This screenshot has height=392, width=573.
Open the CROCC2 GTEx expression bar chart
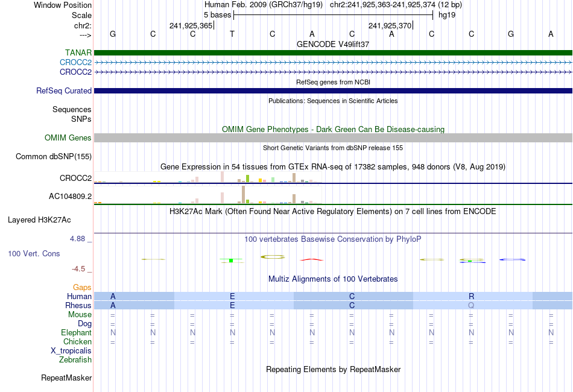[208, 177]
